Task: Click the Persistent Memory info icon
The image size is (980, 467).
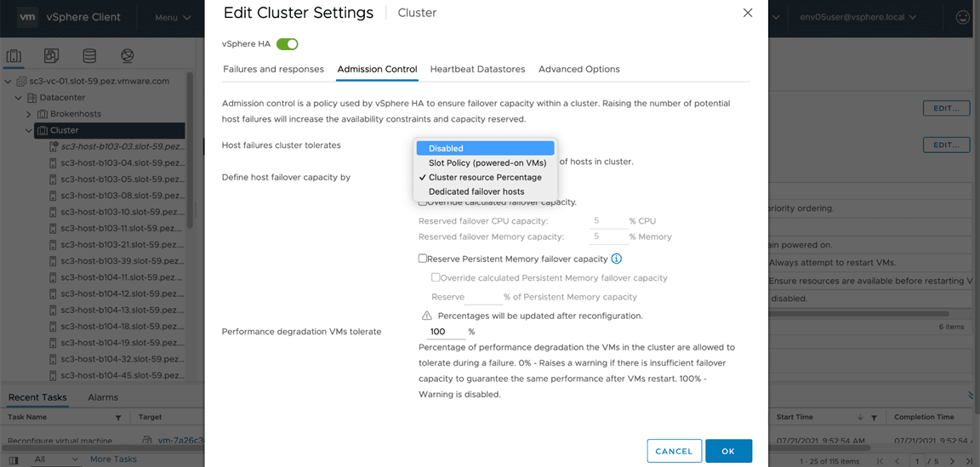Action: [617, 259]
